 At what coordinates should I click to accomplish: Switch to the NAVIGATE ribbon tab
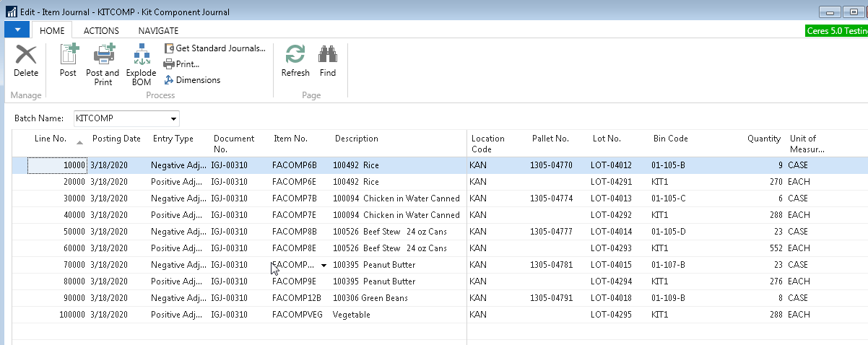click(x=158, y=30)
